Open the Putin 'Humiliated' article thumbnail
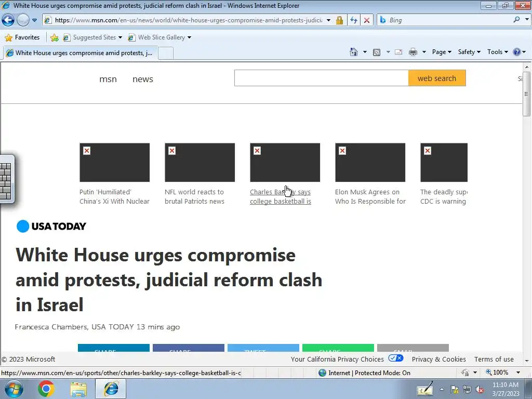This screenshot has width=532, height=399. (x=114, y=162)
